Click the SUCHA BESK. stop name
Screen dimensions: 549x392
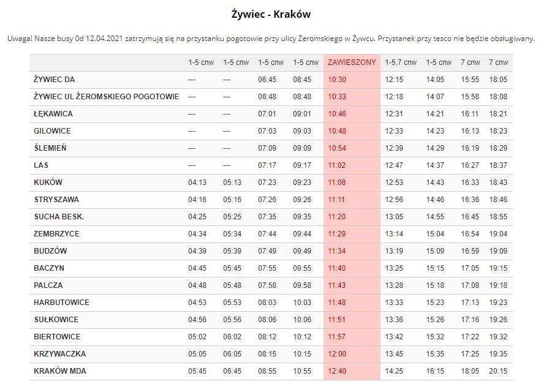tap(59, 217)
